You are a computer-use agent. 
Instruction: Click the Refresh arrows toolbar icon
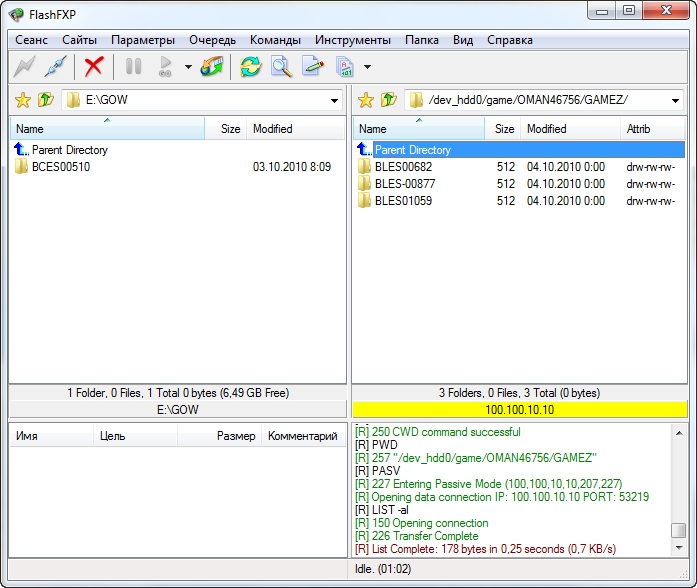tap(250, 67)
